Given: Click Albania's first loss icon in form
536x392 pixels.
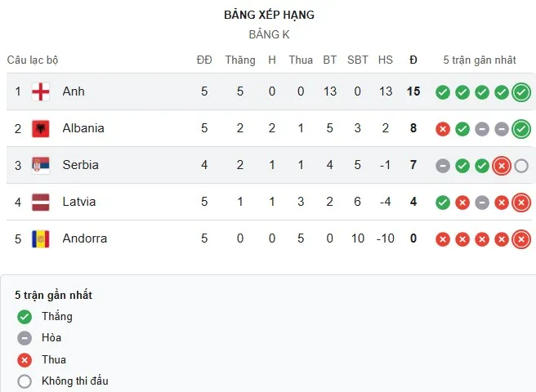Looking at the screenshot, I should (x=443, y=129).
